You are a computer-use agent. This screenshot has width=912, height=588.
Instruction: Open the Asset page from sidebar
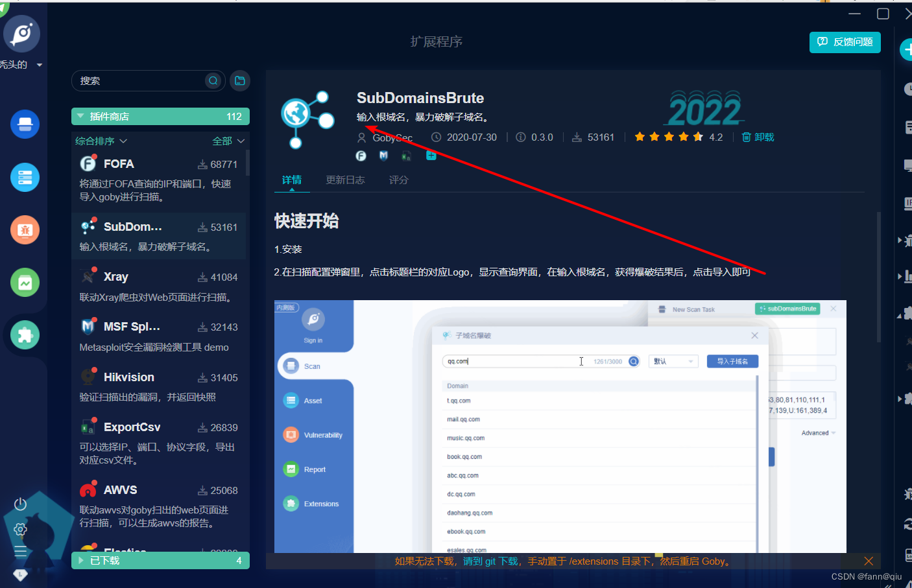click(x=25, y=177)
